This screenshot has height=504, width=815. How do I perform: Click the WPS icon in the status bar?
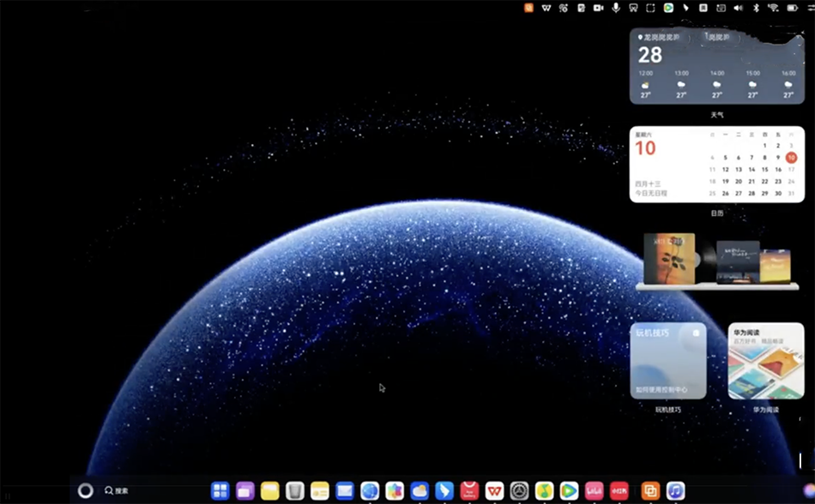pyautogui.click(x=546, y=8)
